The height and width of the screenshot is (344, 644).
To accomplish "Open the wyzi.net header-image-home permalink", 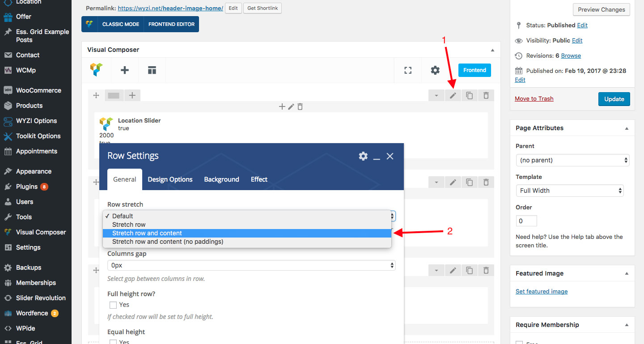I will [x=170, y=8].
